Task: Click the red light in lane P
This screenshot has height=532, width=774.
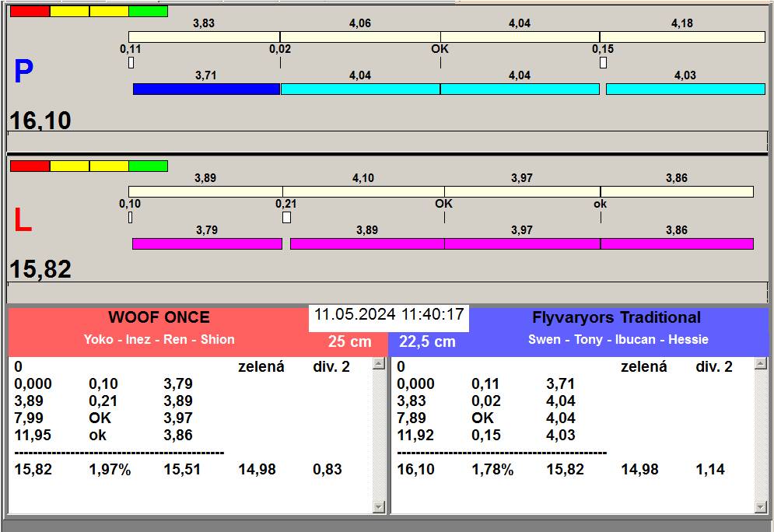Action: click(30, 12)
